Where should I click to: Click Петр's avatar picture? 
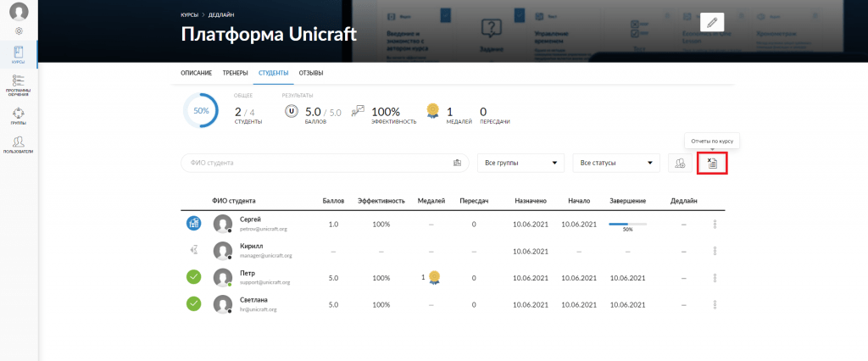point(223,277)
